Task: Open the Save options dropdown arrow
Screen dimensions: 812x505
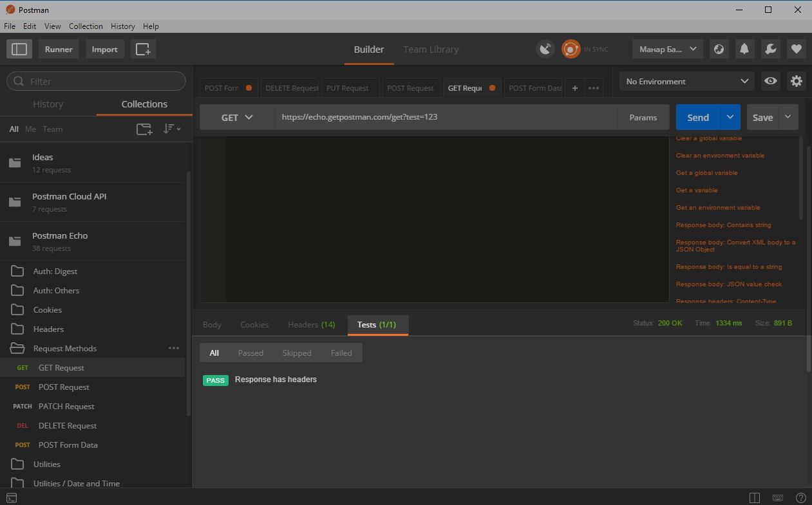Action: (x=787, y=117)
